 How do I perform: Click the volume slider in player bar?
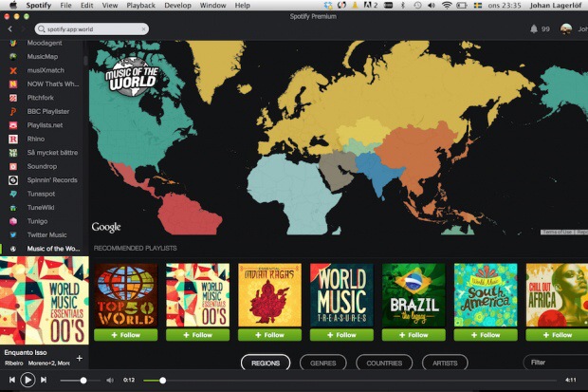(x=83, y=380)
